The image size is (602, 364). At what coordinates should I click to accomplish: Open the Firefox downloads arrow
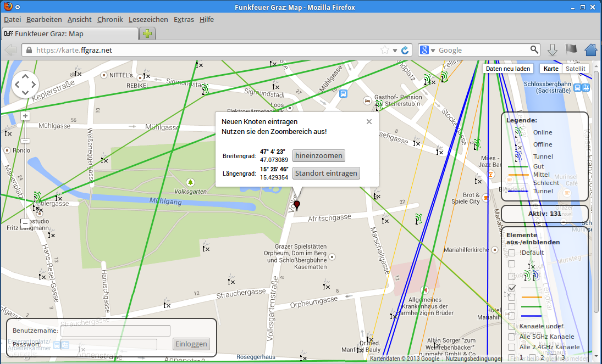click(553, 50)
